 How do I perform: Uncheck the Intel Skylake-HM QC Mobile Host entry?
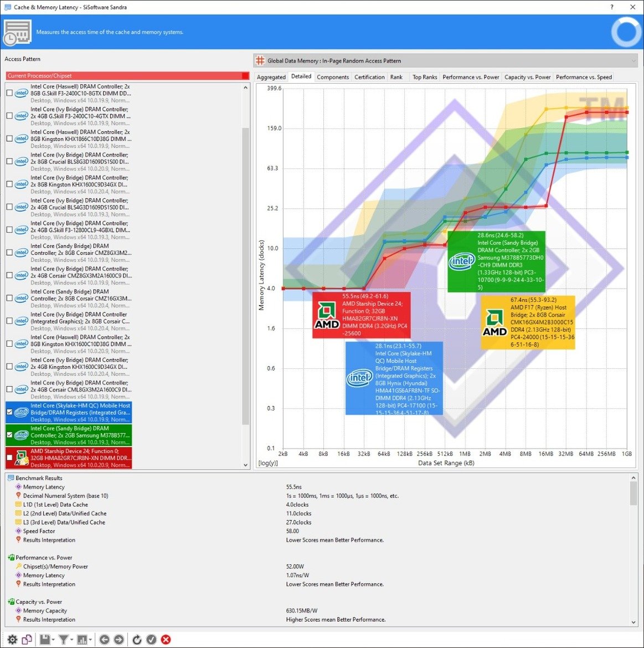(x=9, y=412)
